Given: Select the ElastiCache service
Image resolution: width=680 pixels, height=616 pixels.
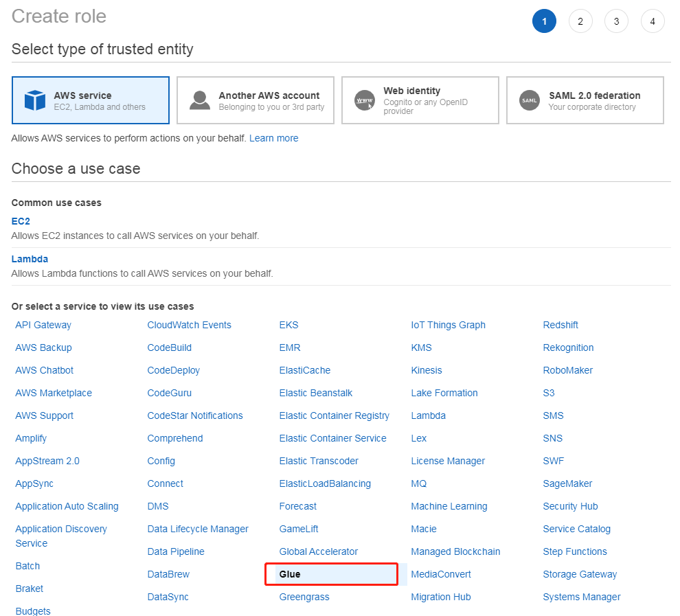Looking at the screenshot, I should tap(304, 369).
